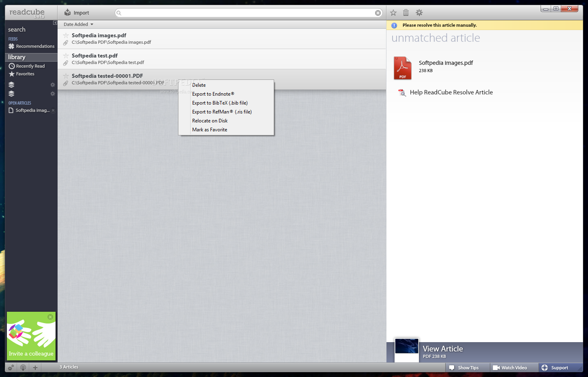
Task: Click the search input field
Action: (248, 13)
